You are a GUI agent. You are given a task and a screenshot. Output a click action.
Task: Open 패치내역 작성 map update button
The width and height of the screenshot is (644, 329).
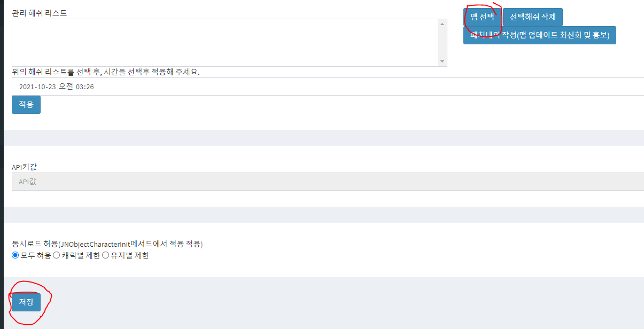tap(540, 35)
